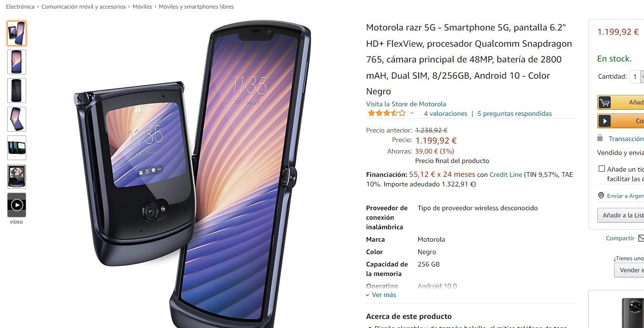
Task: Select the first product thumbnail image
Action: pyautogui.click(x=17, y=33)
